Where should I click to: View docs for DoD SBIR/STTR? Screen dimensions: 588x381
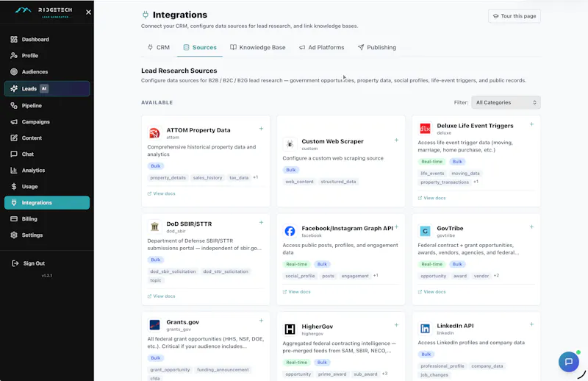click(161, 296)
